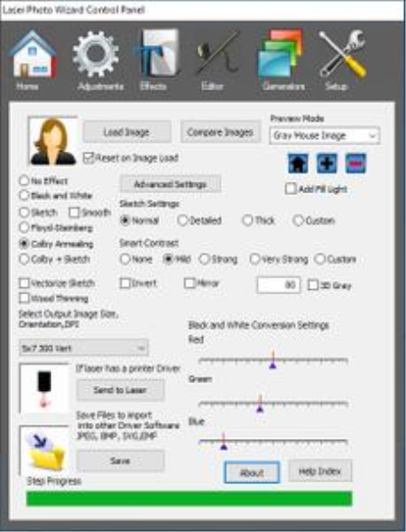This screenshot has height=532, width=406.
Task: Open the output size 5x7 dropdown
Action: point(83,348)
